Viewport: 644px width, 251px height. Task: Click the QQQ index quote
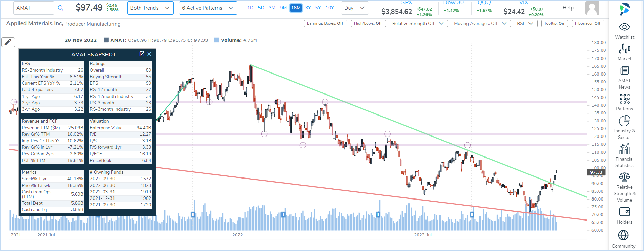(484, 7)
